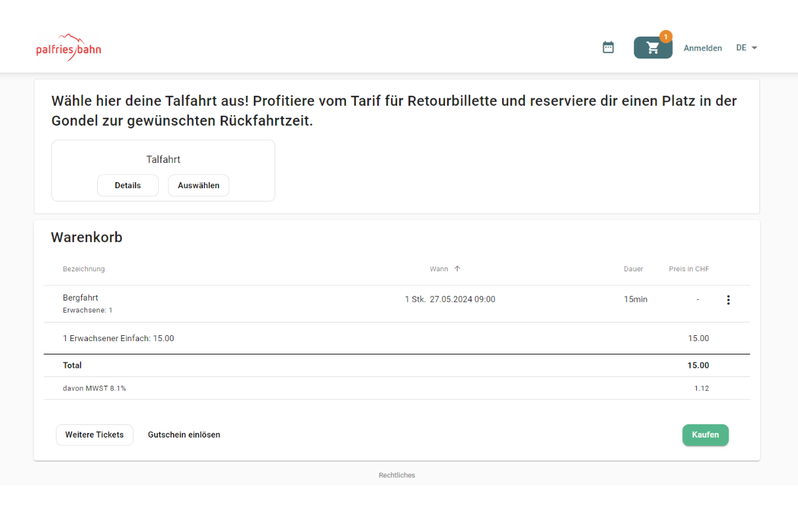Viewport: 798px width, 532px height.
Task: Click Anmelden to log in
Action: click(702, 48)
